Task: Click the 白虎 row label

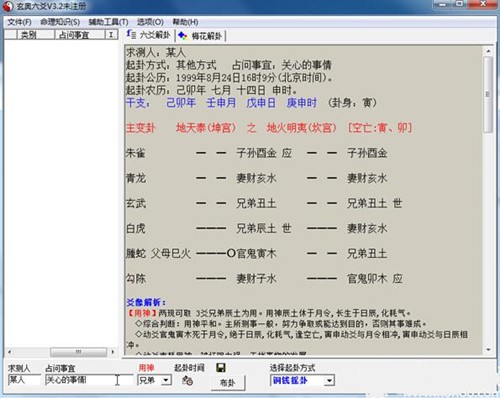Action: pyautogui.click(x=136, y=229)
